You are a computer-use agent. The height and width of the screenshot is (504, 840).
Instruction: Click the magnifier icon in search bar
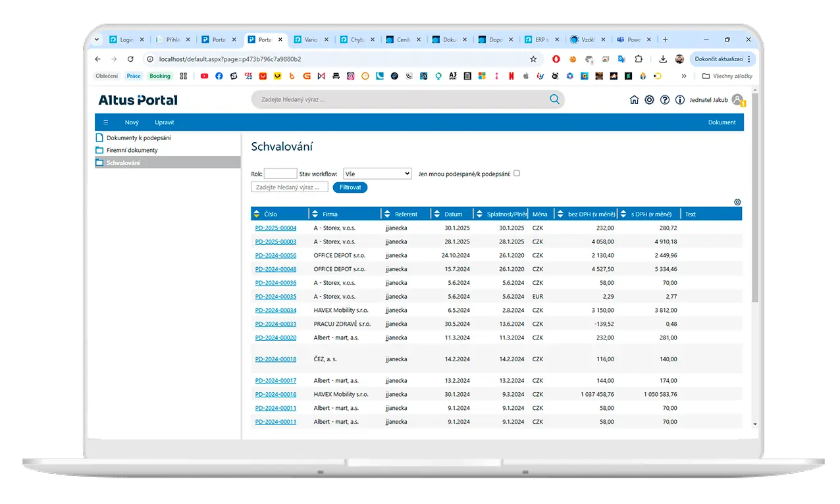pyautogui.click(x=554, y=99)
